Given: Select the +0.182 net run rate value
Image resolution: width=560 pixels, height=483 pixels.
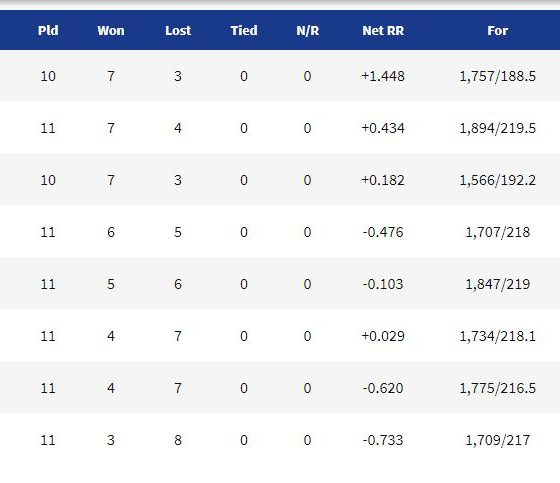Looking at the screenshot, I should [x=383, y=180].
